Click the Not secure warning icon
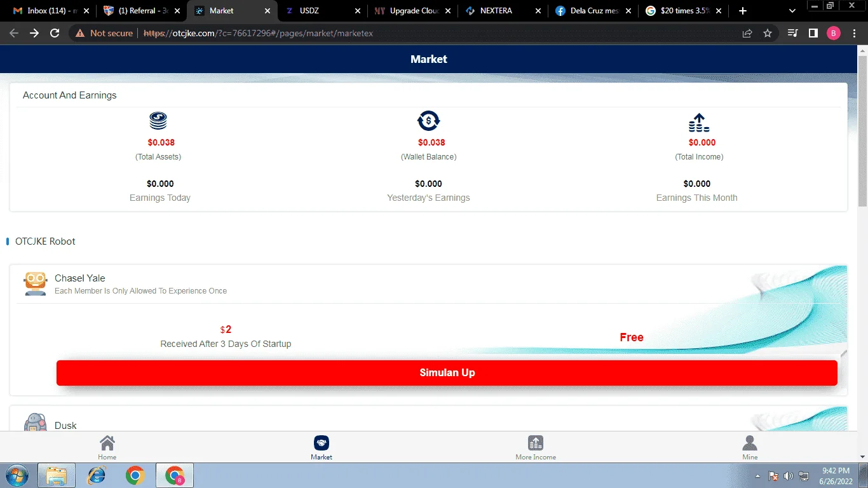Image resolution: width=868 pixels, height=488 pixels. 80,33
